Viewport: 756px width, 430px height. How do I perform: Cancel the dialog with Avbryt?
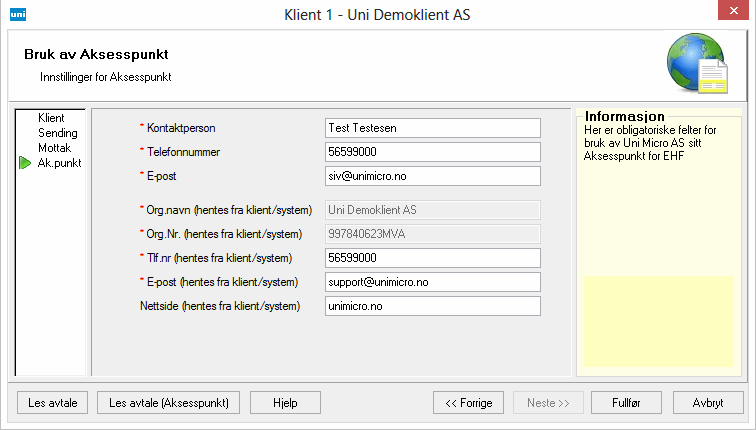click(707, 402)
